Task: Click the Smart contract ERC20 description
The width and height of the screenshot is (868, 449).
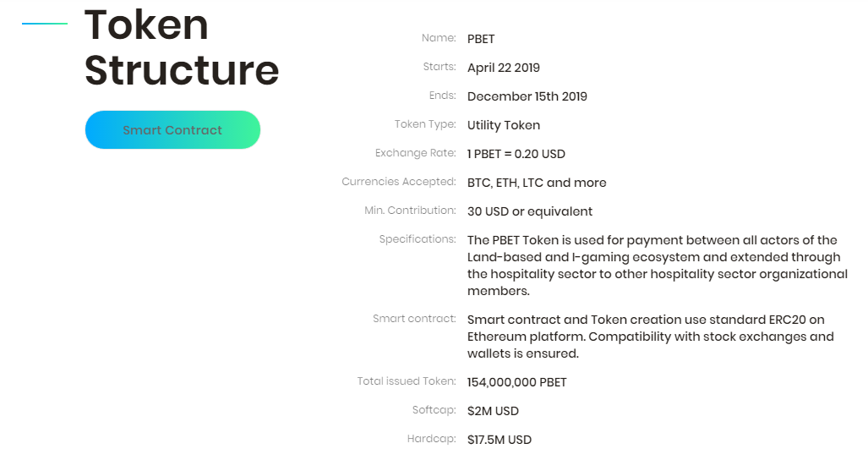Action: point(651,337)
